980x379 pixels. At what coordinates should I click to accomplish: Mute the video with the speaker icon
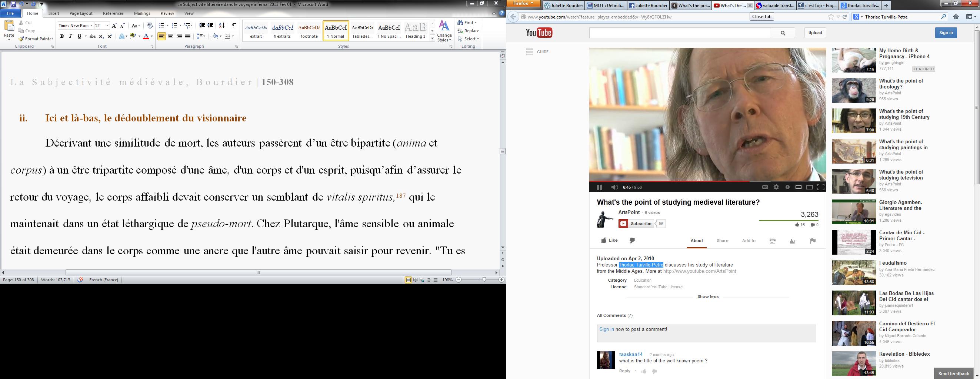pos(614,187)
